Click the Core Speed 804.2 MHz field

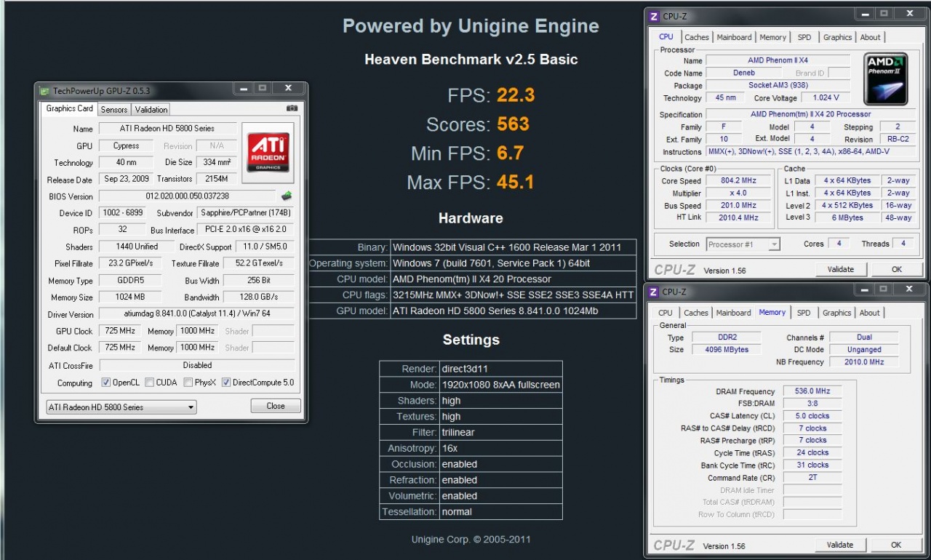coord(739,181)
